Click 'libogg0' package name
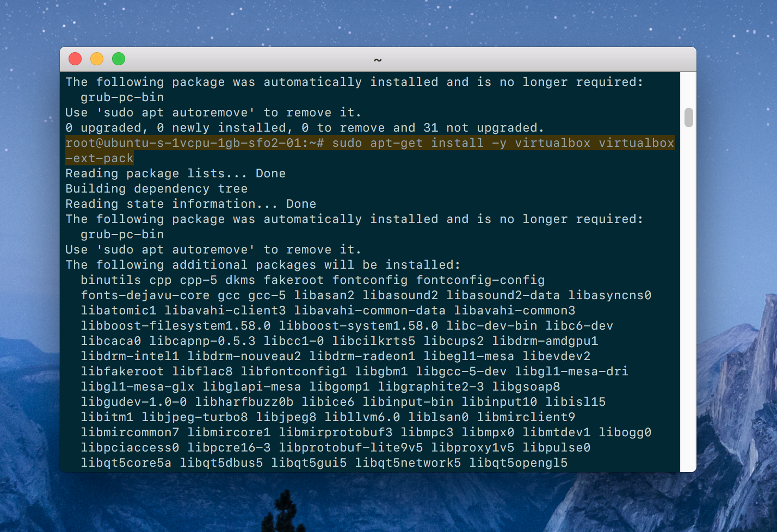 coord(625,432)
